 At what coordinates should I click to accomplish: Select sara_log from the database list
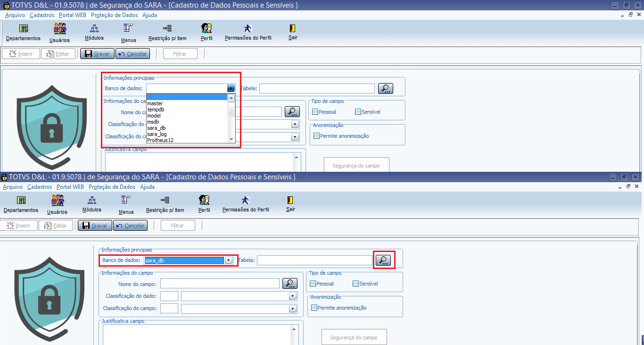pyautogui.click(x=187, y=134)
